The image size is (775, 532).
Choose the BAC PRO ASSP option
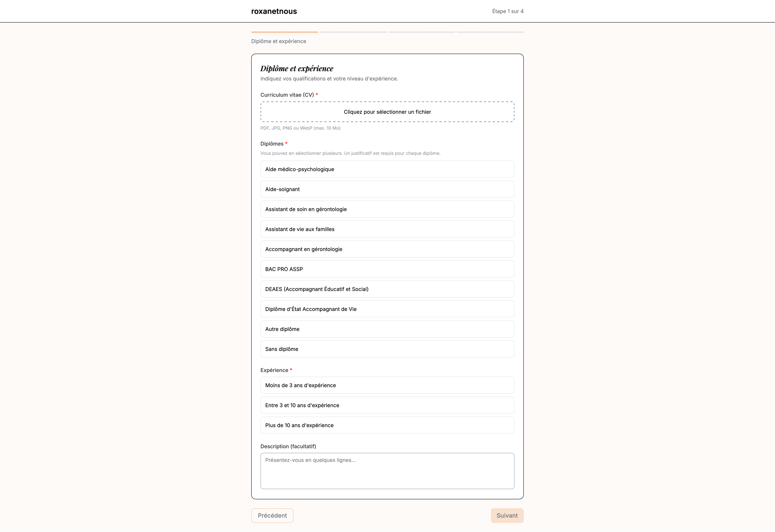pos(387,269)
